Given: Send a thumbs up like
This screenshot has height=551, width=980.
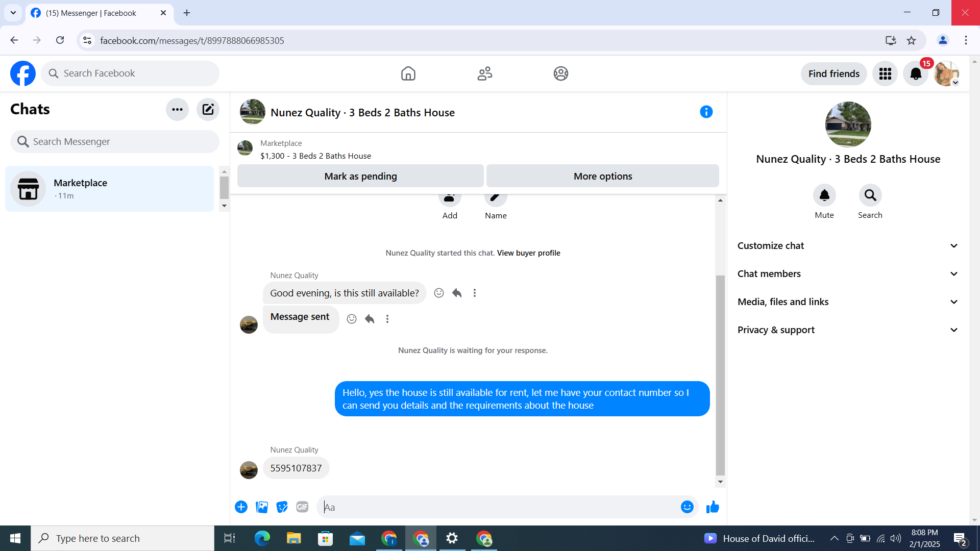Looking at the screenshot, I should point(713,507).
